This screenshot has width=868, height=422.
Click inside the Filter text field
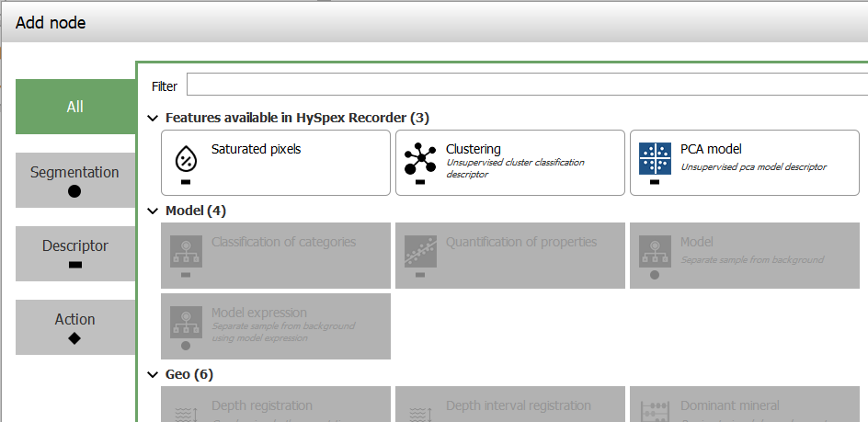click(x=524, y=86)
